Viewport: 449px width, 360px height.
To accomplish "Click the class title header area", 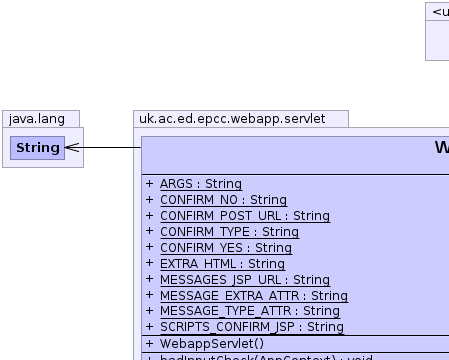I will point(295,155).
